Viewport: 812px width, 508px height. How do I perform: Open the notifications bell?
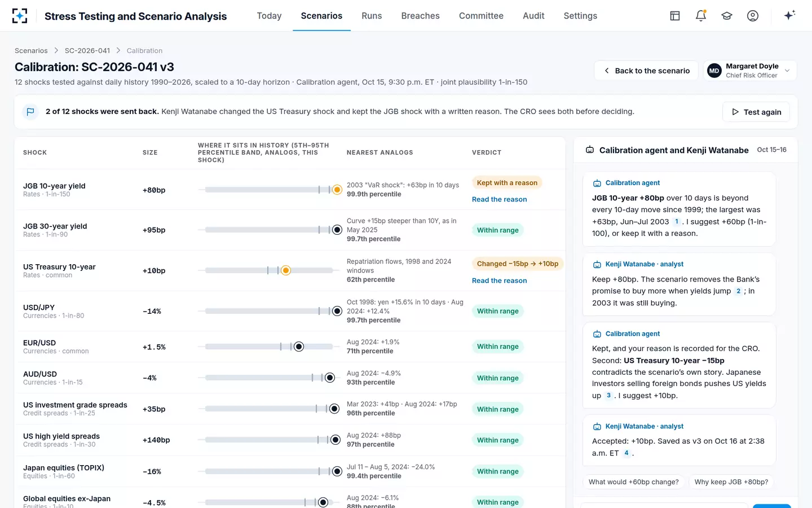(x=701, y=16)
